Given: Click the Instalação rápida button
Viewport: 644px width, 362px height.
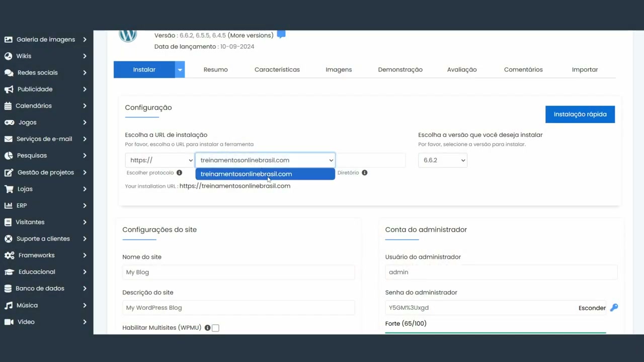Looking at the screenshot, I should [580, 114].
